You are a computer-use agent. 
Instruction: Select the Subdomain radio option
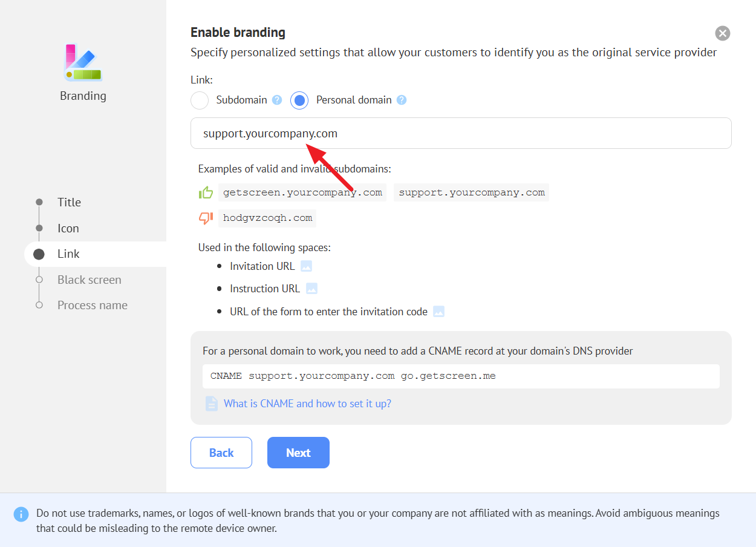(x=200, y=100)
